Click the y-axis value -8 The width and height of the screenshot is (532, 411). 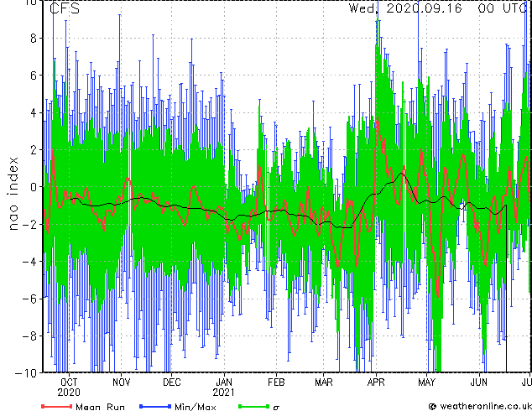click(29, 336)
